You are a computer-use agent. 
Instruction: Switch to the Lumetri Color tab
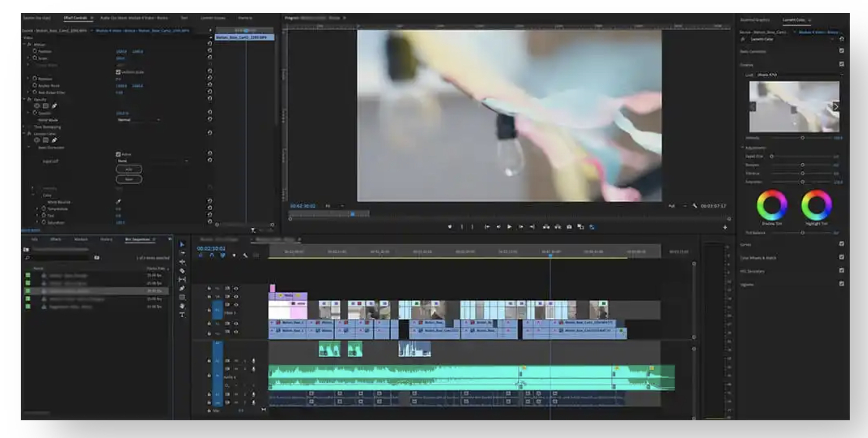793,20
